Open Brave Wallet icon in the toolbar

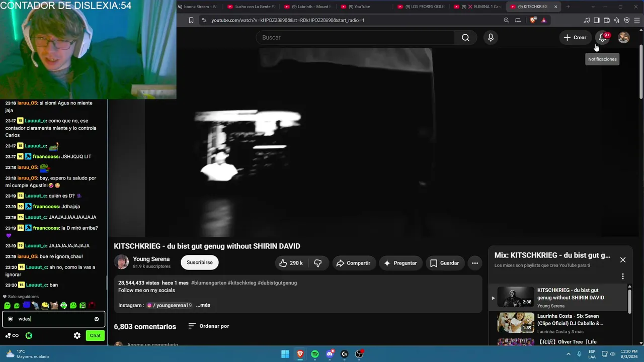pos(607,20)
